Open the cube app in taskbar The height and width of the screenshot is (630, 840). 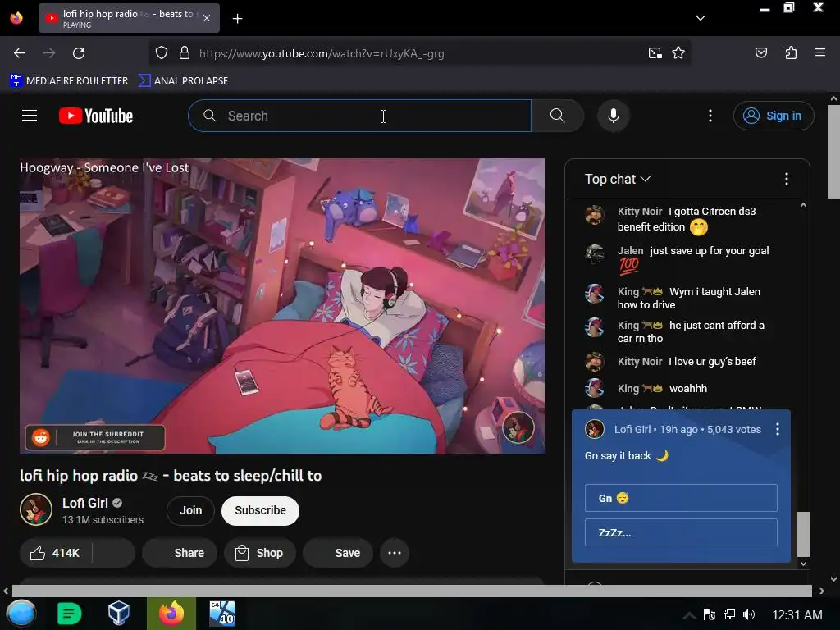coord(118,614)
